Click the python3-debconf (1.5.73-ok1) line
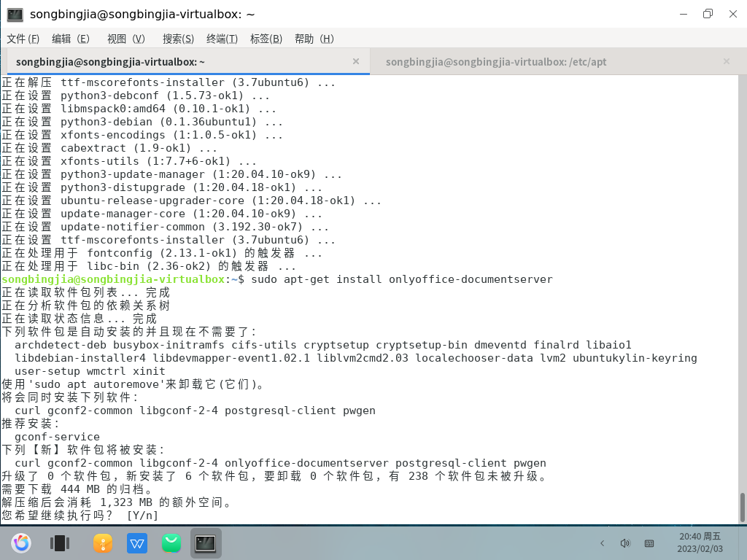The height and width of the screenshot is (560, 747). coord(136,96)
